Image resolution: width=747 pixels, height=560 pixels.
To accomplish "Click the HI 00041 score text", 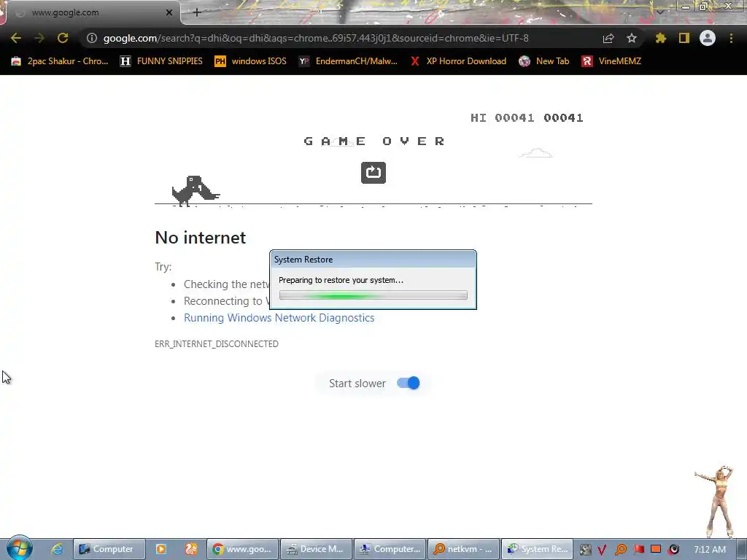I will click(502, 117).
